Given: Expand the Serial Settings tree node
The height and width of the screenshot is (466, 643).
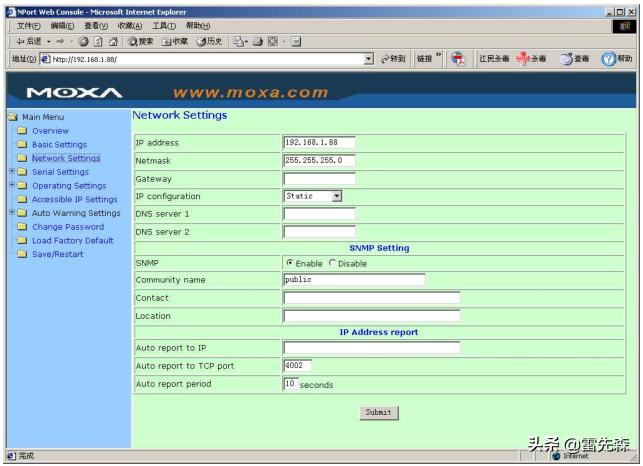Looking at the screenshot, I should (x=11, y=172).
